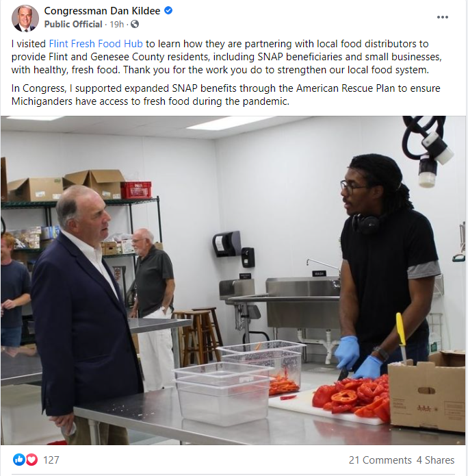The image size is (468, 476).
Task: Click the Public Official category label
Action: (73, 24)
